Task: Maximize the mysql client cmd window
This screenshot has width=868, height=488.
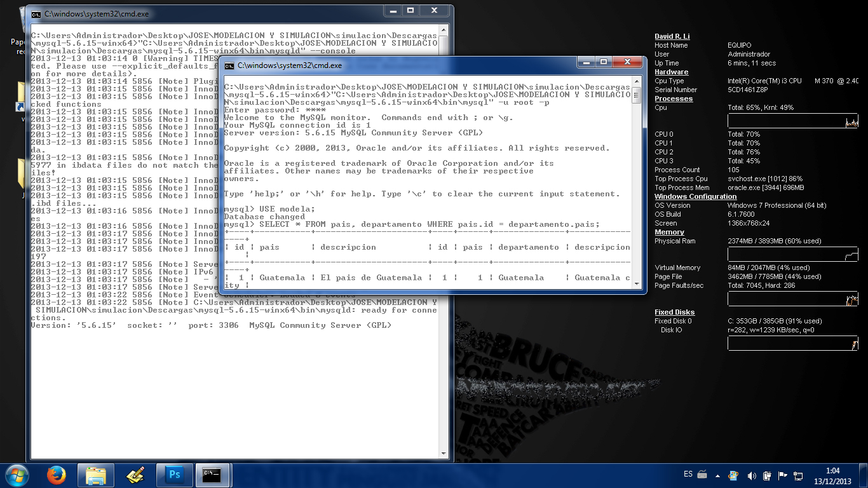Action: pyautogui.click(x=604, y=62)
